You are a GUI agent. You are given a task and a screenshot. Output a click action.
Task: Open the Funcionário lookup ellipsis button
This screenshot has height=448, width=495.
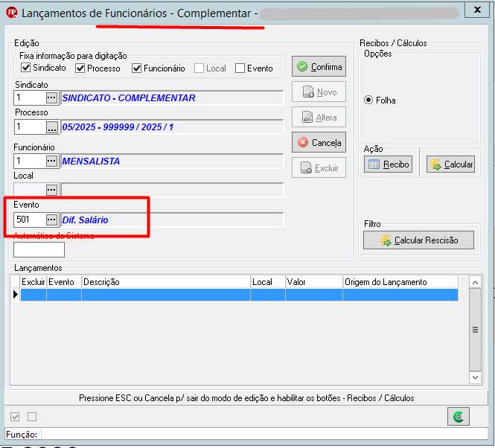point(51,161)
